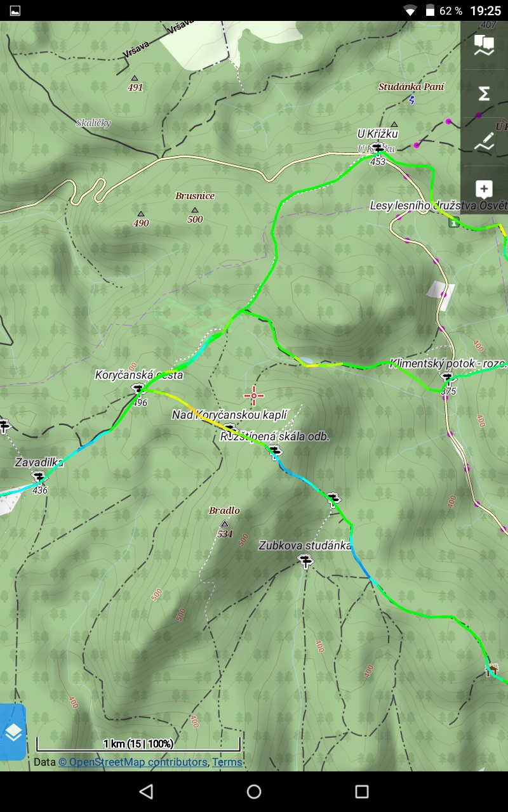Tap the Bradlo 534 peak triangle
508x812 pixels.
(x=224, y=523)
